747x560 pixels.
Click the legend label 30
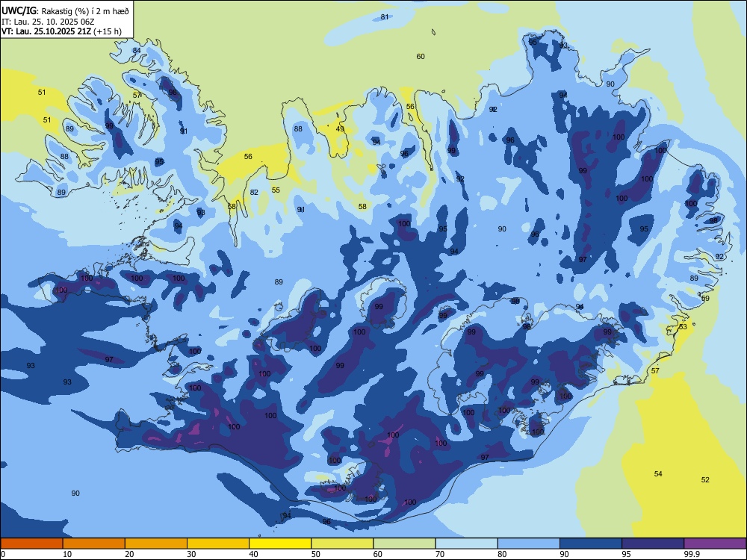tap(191, 554)
